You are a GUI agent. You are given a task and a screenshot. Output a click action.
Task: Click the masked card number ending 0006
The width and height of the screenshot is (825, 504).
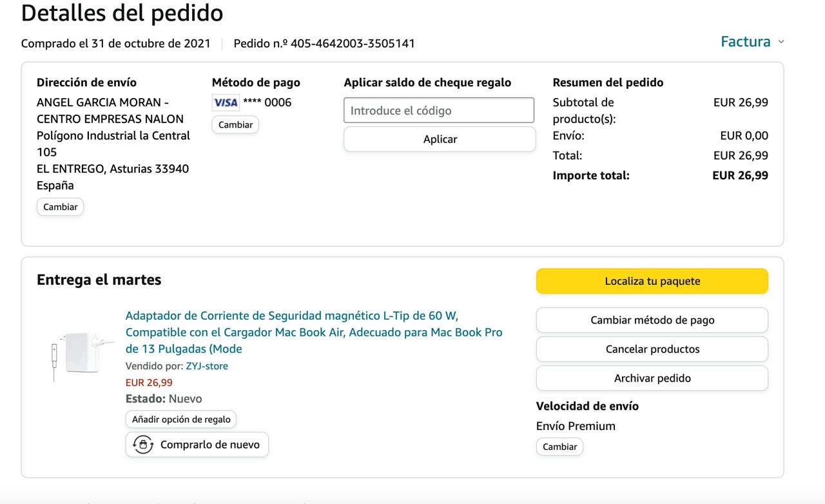pos(267,102)
